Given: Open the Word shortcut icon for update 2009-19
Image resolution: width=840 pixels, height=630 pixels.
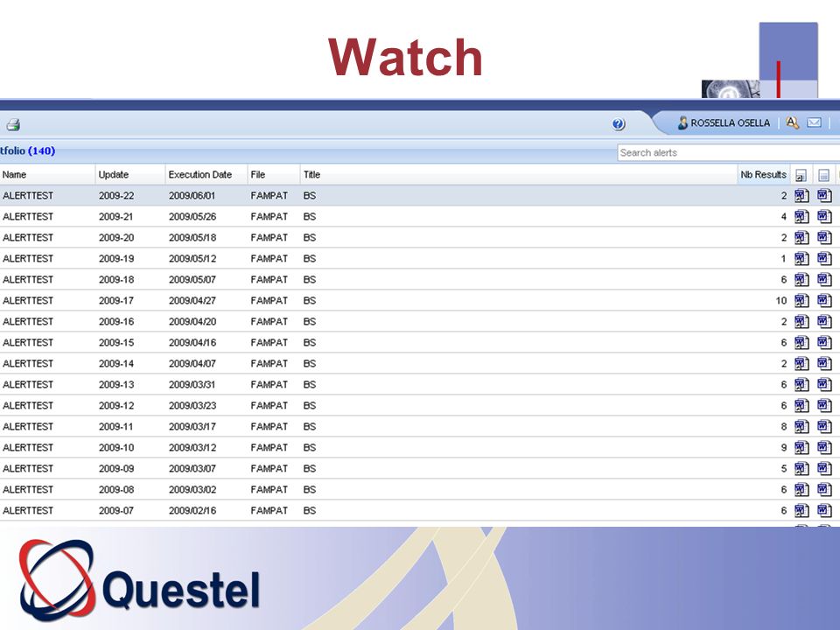Looking at the screenshot, I should click(x=801, y=258).
